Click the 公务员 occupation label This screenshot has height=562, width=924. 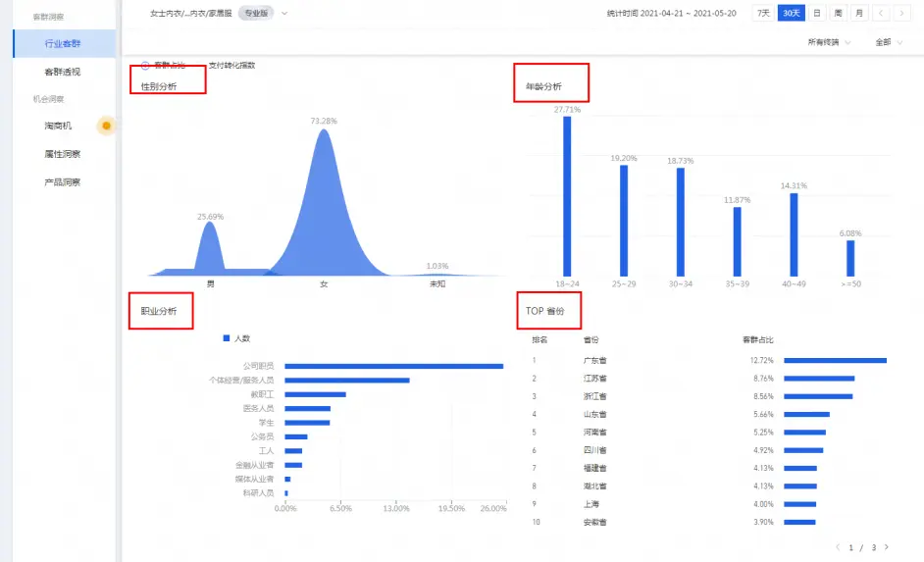pos(262,436)
